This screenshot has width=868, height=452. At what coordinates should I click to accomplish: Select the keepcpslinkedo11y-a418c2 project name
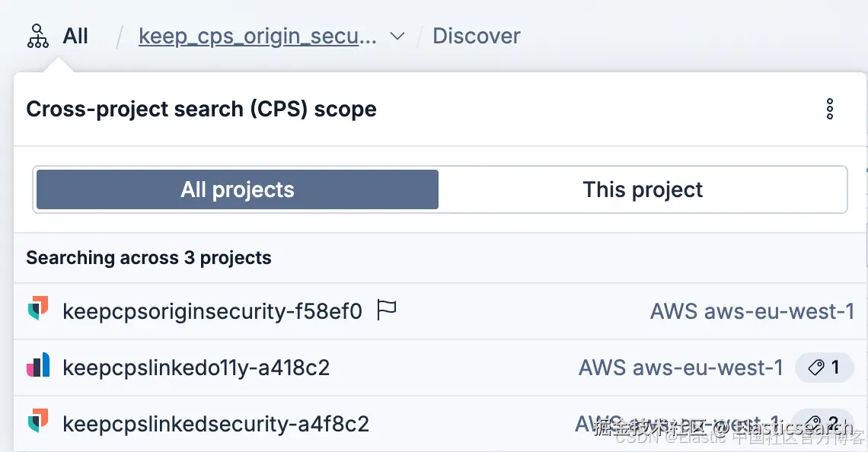click(196, 368)
